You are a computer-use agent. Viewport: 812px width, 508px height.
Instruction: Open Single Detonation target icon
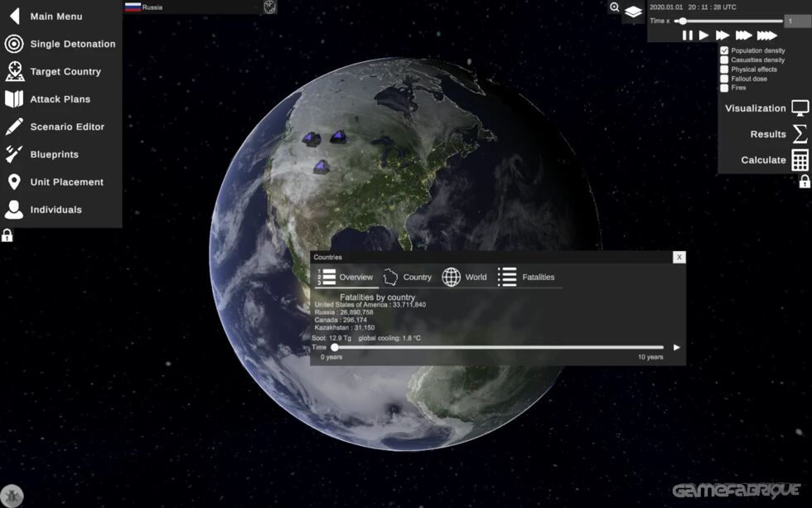tap(14, 43)
